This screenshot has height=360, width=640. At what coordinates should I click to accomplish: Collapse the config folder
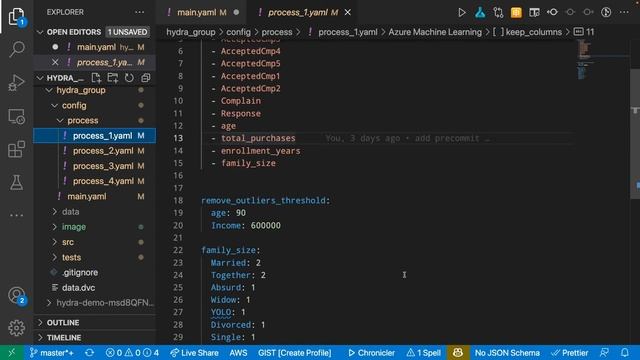(55, 105)
